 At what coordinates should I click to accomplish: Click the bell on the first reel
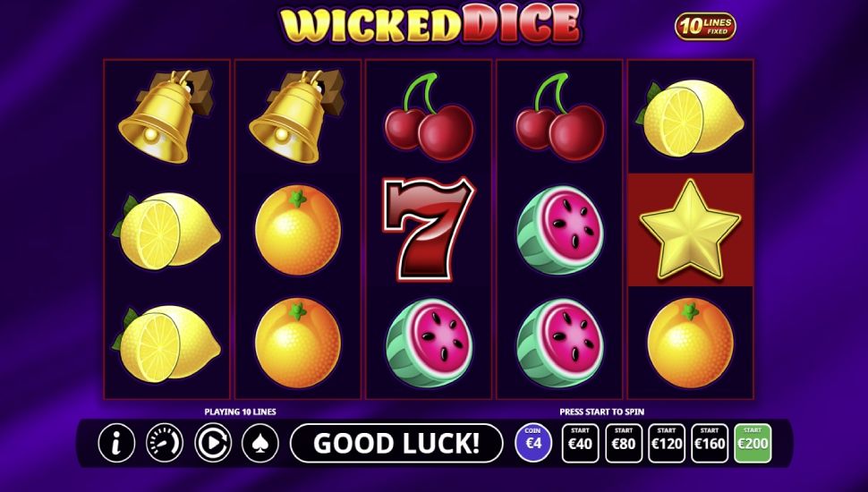(x=165, y=115)
